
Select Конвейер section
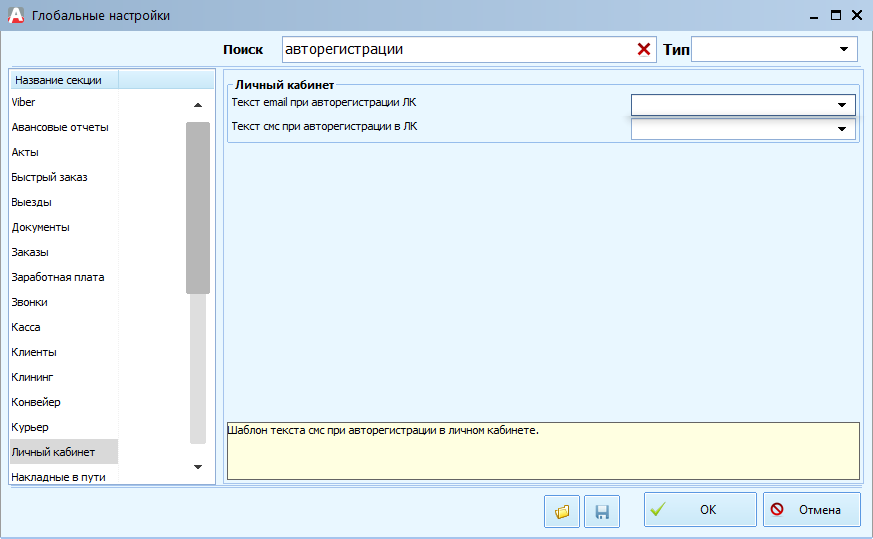pos(64,402)
